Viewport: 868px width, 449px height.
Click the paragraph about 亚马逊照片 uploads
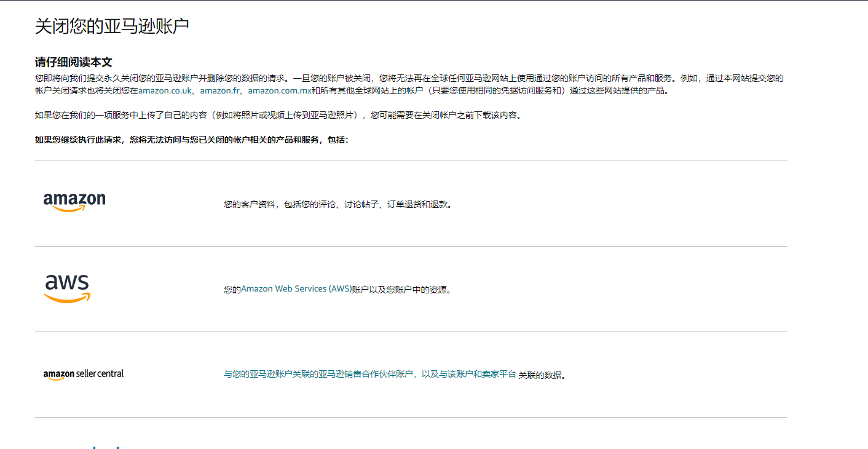pos(280,115)
